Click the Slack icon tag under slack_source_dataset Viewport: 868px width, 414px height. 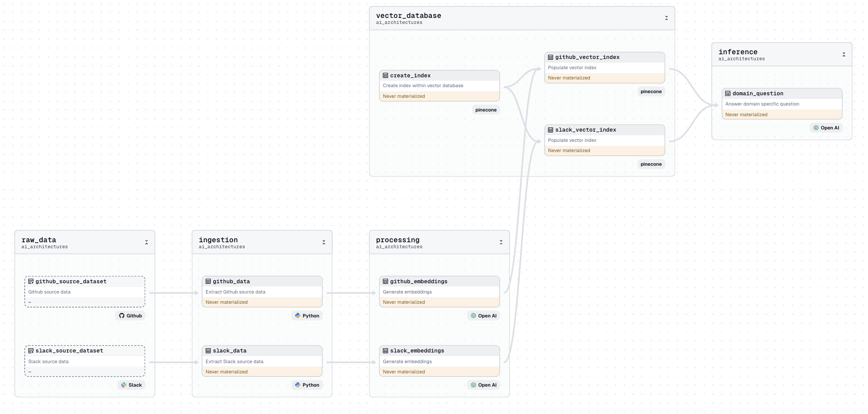[131, 385]
